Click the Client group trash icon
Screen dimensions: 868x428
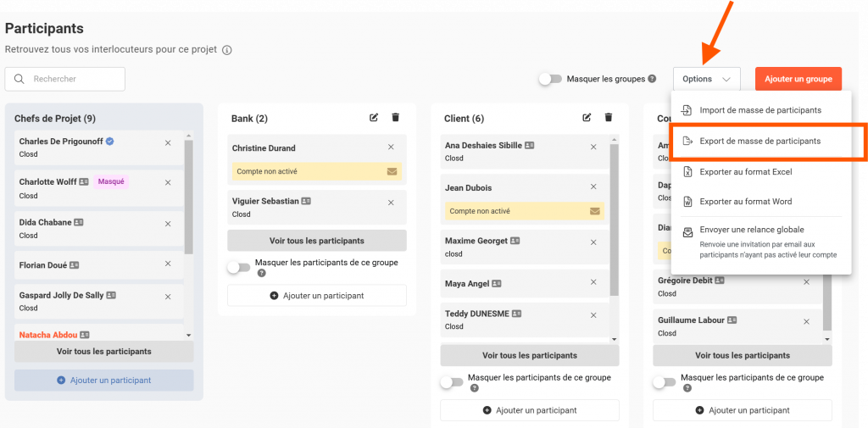608,118
